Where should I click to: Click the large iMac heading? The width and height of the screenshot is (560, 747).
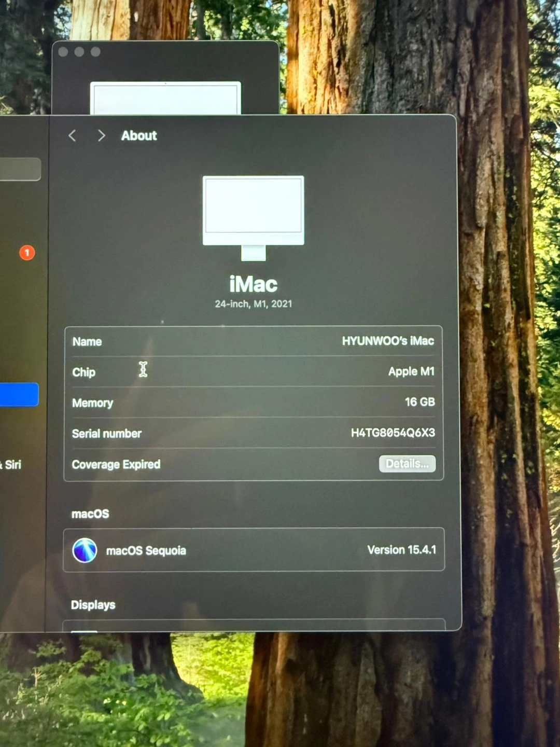(x=254, y=284)
